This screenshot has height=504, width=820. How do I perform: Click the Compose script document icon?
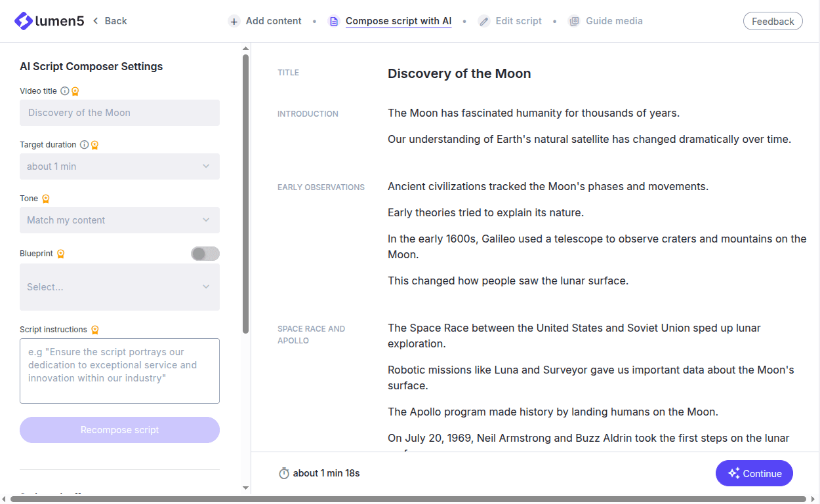(334, 22)
